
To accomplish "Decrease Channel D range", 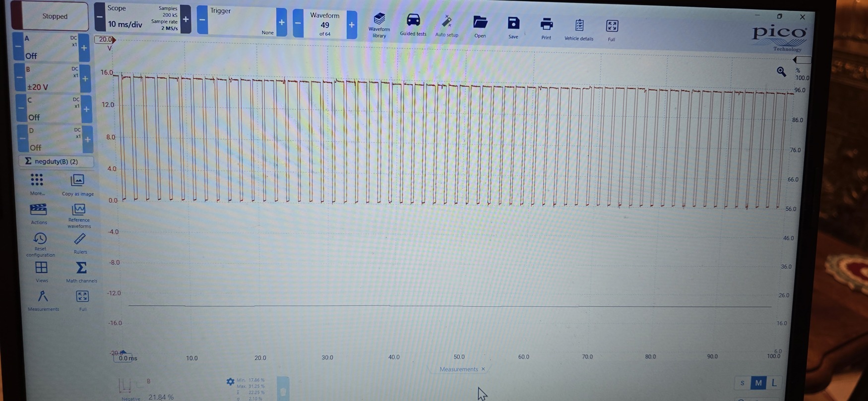I will coord(22,138).
